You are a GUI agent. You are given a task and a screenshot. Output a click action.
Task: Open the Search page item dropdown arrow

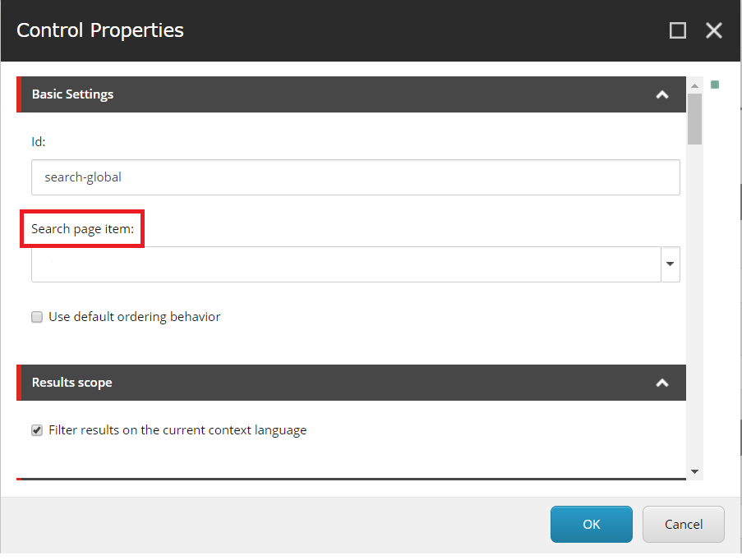click(670, 264)
